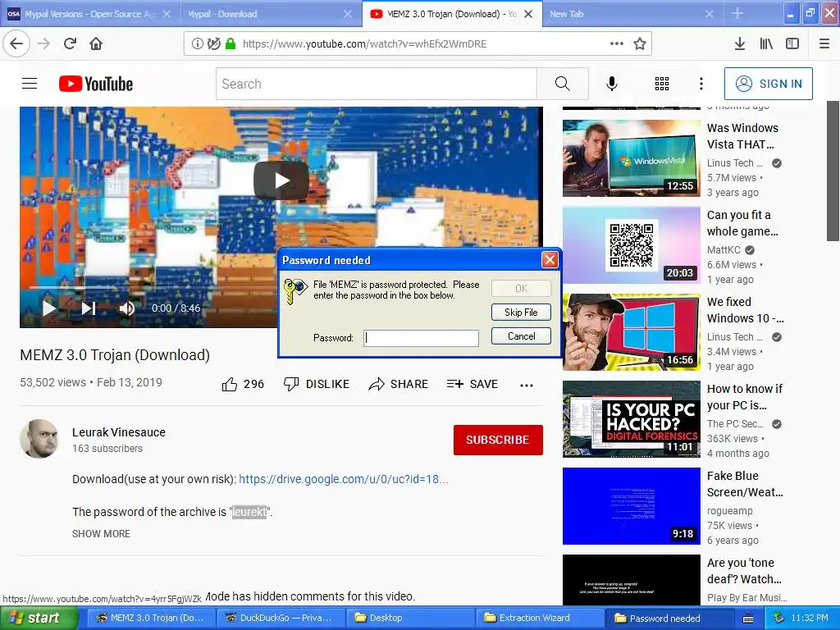Save video to playlist with SAVE
This screenshot has width=840, height=630.
tap(472, 384)
